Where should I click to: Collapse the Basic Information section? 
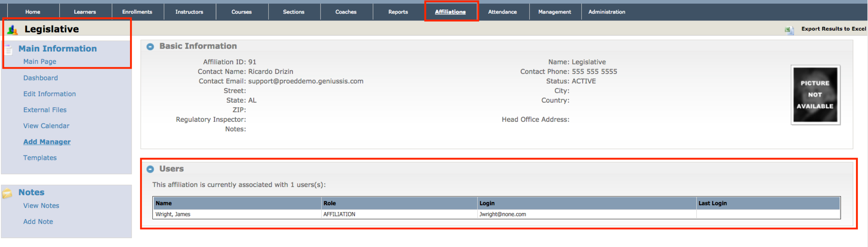click(x=150, y=47)
